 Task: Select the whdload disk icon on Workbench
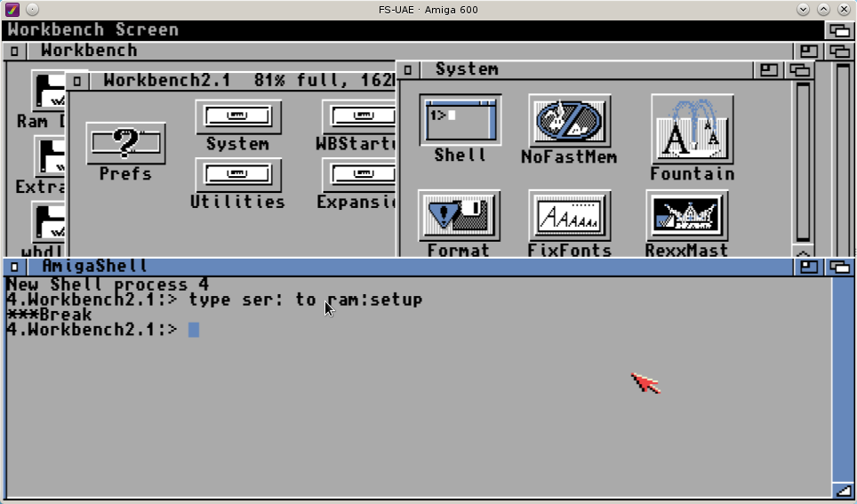pyautogui.click(x=48, y=222)
